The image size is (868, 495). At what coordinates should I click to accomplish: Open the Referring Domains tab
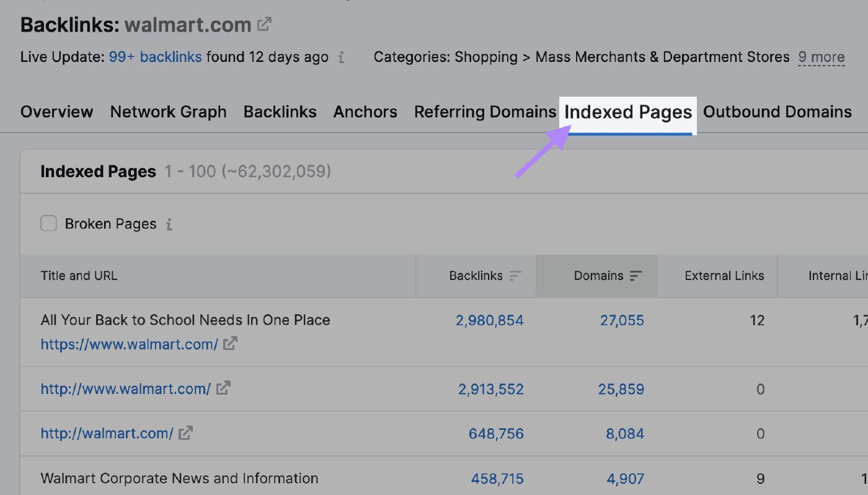pos(485,112)
